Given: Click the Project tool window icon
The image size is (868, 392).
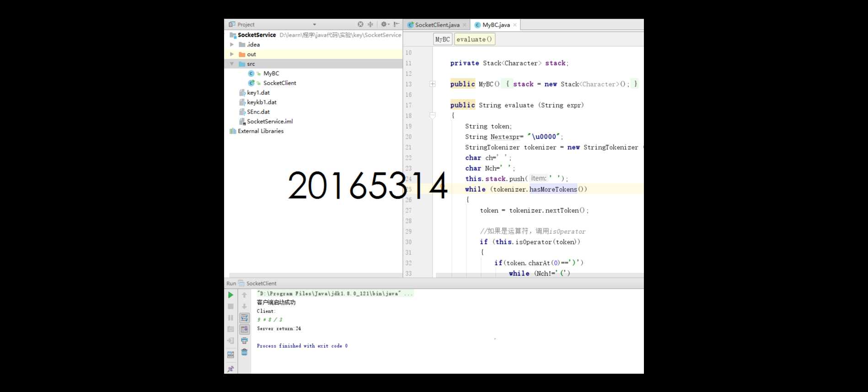Looking at the screenshot, I should coord(232,24).
